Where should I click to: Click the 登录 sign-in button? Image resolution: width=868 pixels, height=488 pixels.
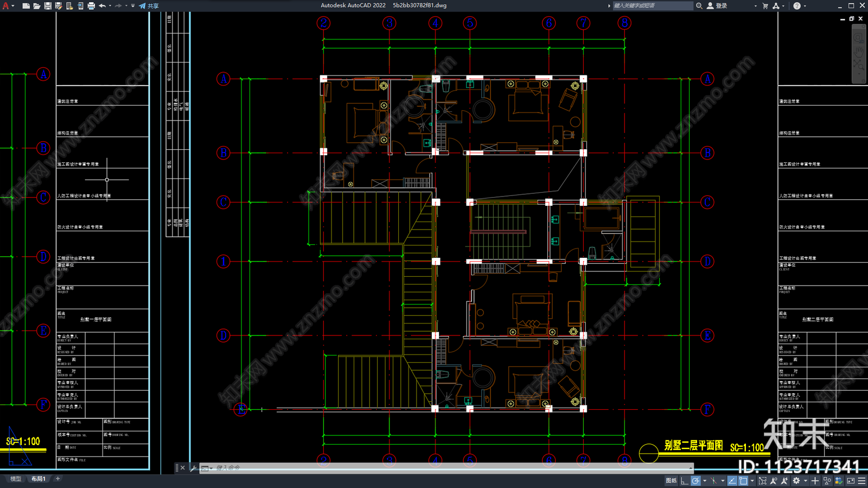pos(717,5)
